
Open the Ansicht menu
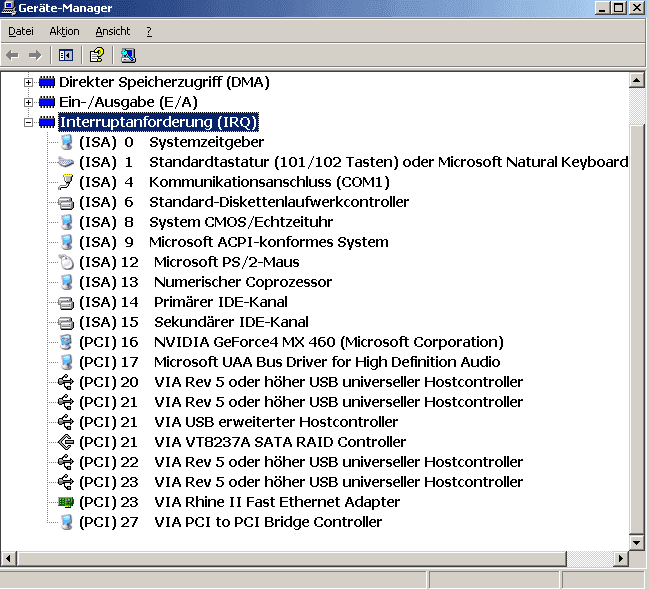112,32
